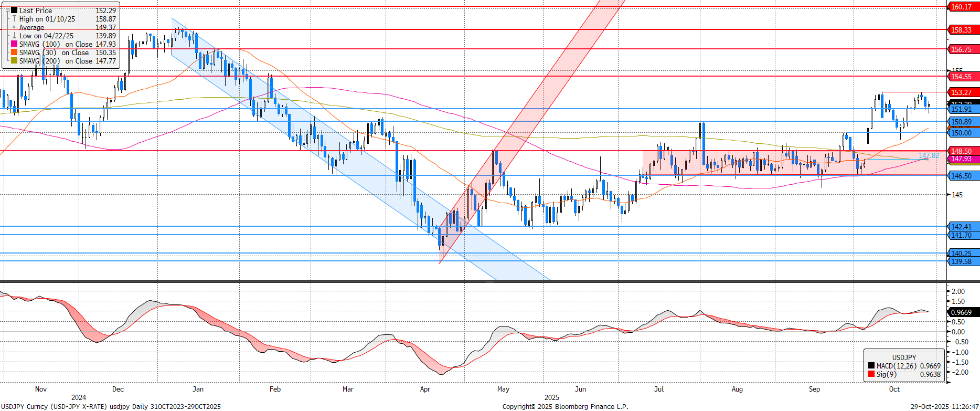980x411 pixels.
Task: Select the 158.33 resistance level tag
Action: (963, 30)
